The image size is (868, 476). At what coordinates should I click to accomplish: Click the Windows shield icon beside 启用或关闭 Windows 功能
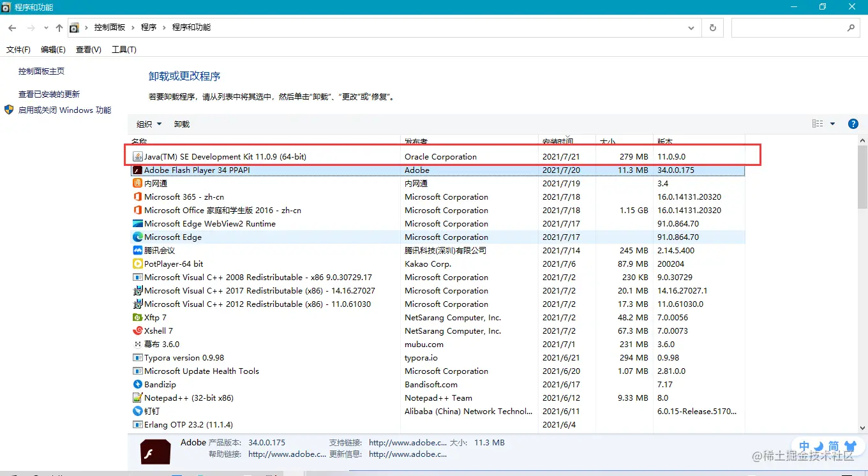(10, 110)
